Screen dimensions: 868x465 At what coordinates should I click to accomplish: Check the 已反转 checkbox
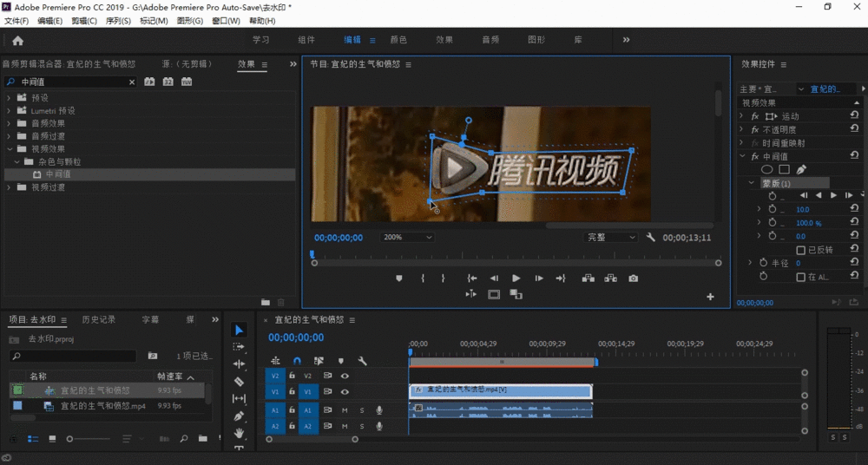(800, 250)
